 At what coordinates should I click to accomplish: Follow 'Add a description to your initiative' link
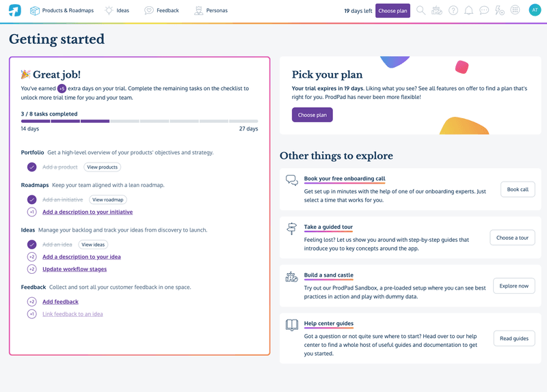(x=88, y=212)
